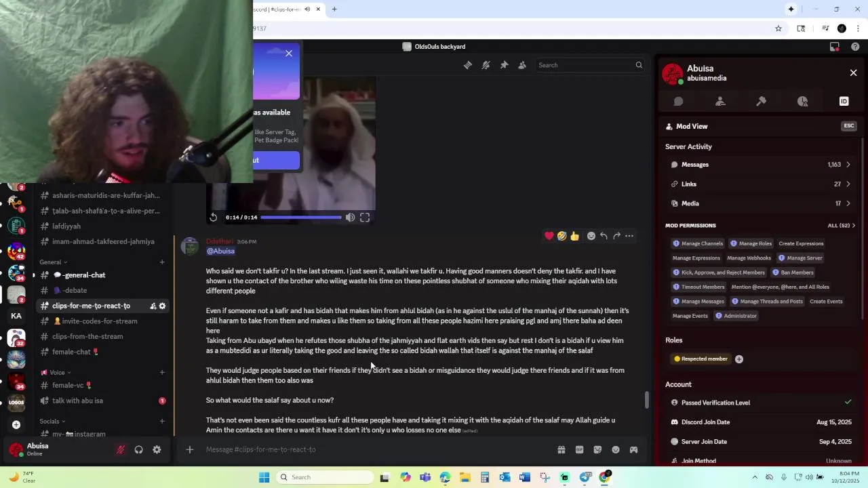This screenshot has height=488, width=868.
Task: Open the Windows Start button
Action: pyautogui.click(x=264, y=477)
